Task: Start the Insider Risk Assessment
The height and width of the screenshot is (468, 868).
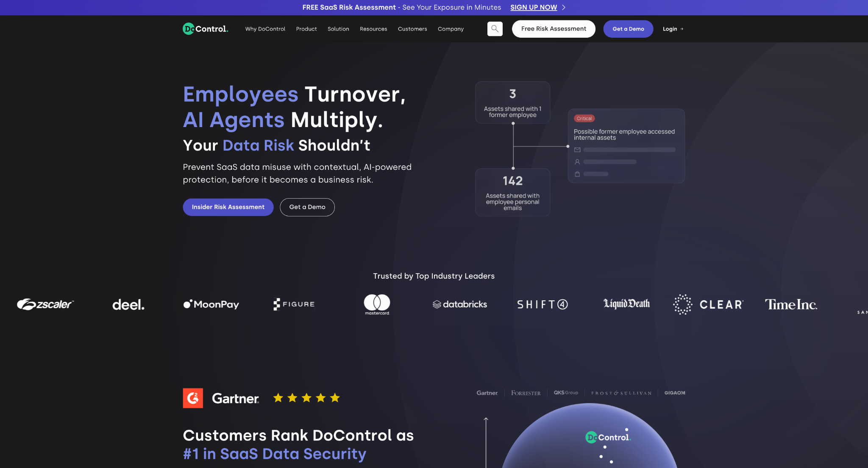Action: 228,207
